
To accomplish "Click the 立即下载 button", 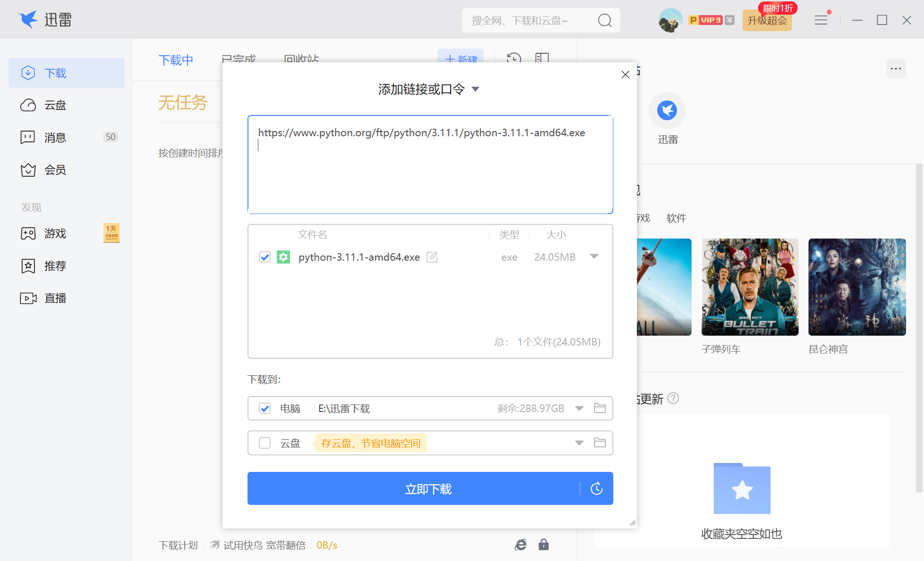I will [428, 488].
